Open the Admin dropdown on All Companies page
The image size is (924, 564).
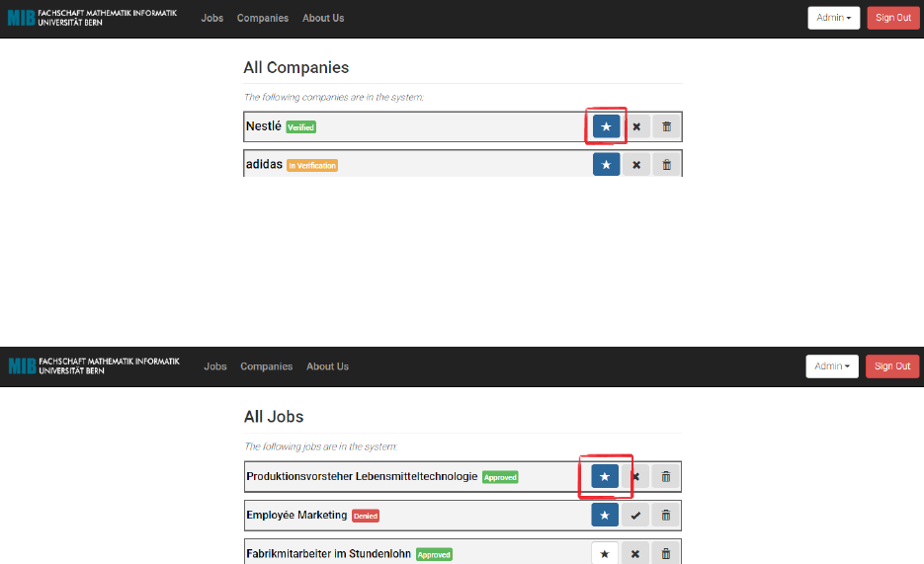click(x=833, y=18)
